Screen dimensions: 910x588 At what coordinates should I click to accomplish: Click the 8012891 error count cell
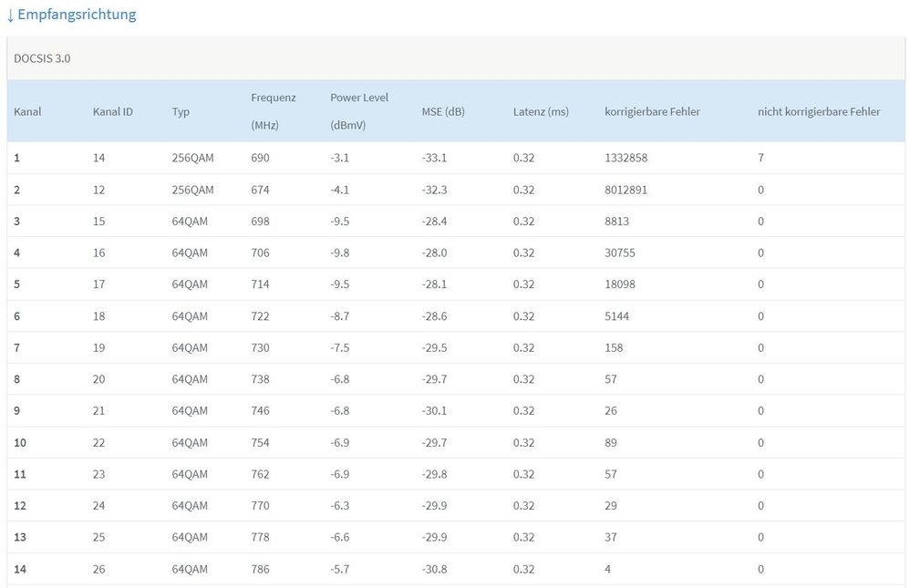(626, 190)
